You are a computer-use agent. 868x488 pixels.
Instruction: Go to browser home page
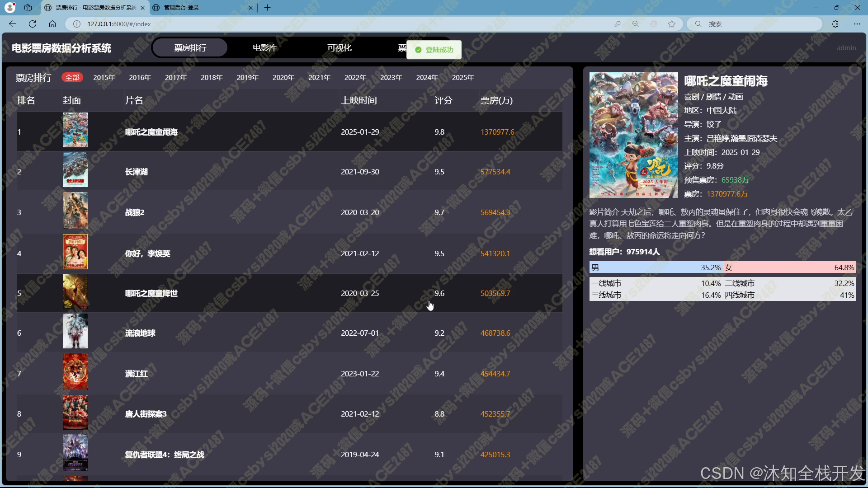coord(52,24)
